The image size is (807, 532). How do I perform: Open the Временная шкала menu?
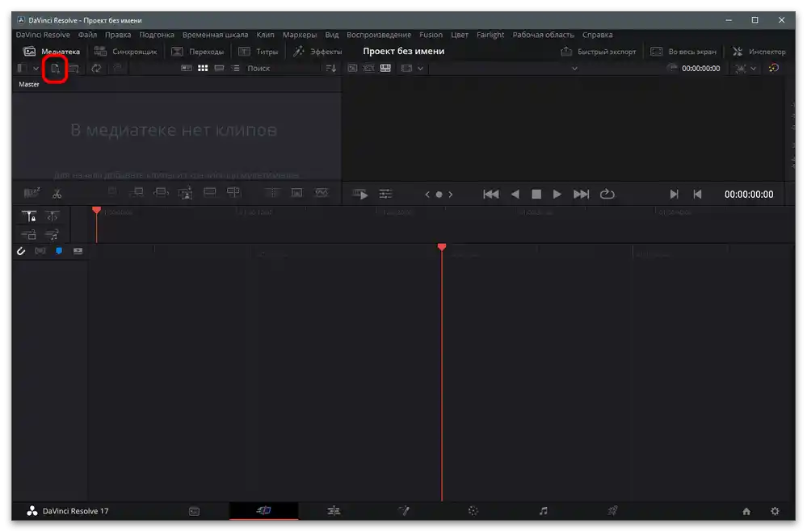tap(215, 35)
